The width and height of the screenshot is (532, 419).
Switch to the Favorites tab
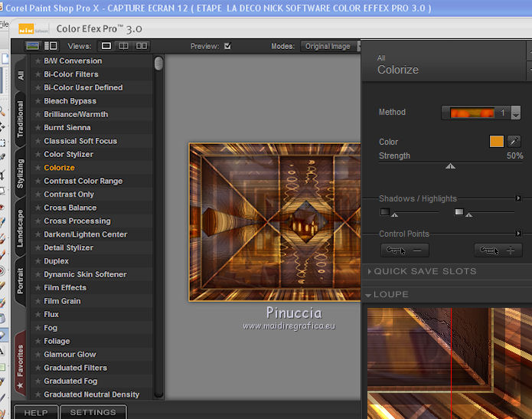point(21,362)
